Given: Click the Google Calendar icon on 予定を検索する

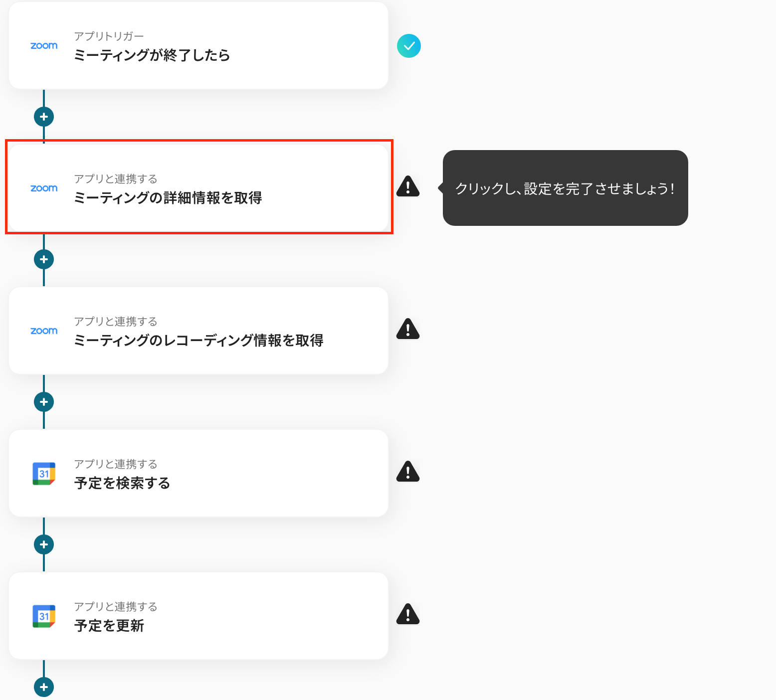Looking at the screenshot, I should coord(44,474).
